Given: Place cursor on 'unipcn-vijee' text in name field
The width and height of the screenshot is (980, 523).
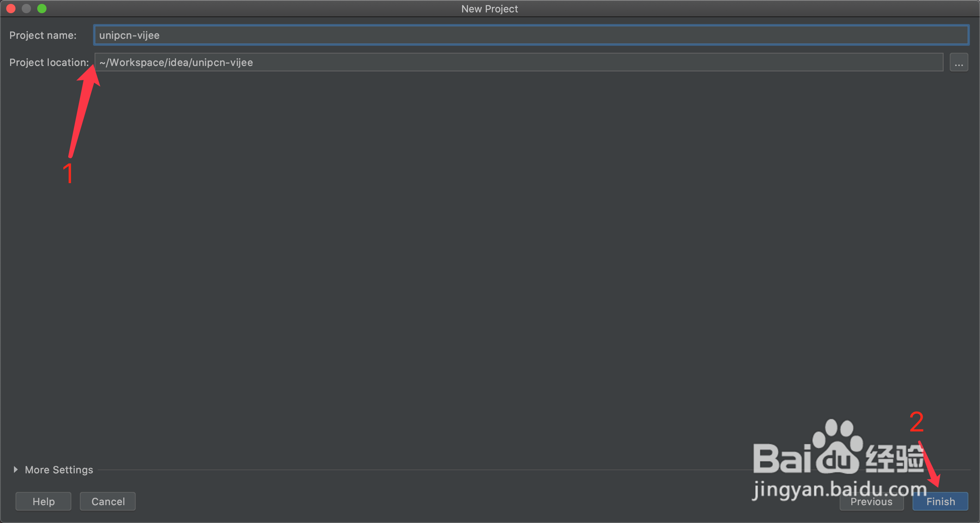Looking at the screenshot, I should click(x=129, y=35).
